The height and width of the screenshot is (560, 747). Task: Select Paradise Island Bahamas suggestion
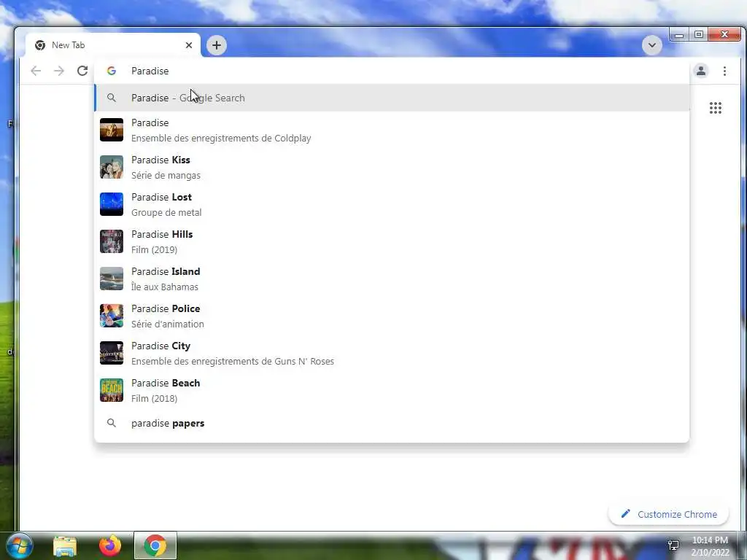click(x=392, y=279)
